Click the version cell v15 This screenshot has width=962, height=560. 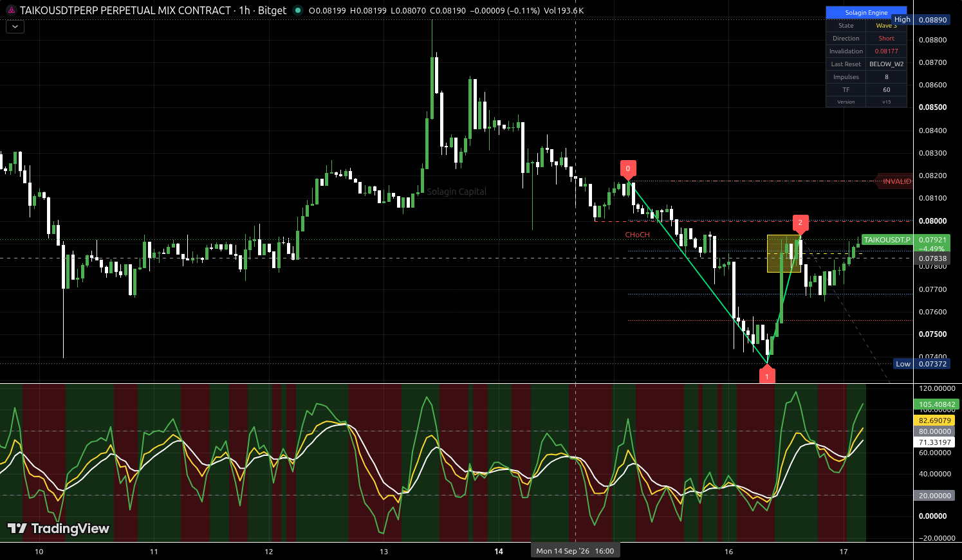tap(886, 102)
